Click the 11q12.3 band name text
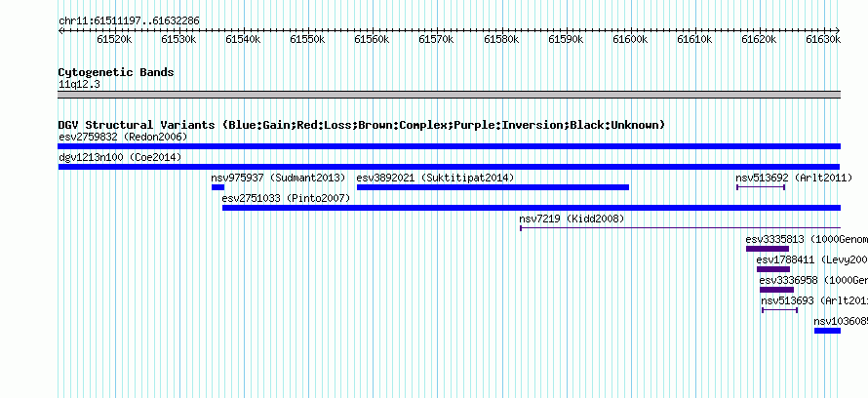The image size is (868, 398). pyautogui.click(x=79, y=85)
